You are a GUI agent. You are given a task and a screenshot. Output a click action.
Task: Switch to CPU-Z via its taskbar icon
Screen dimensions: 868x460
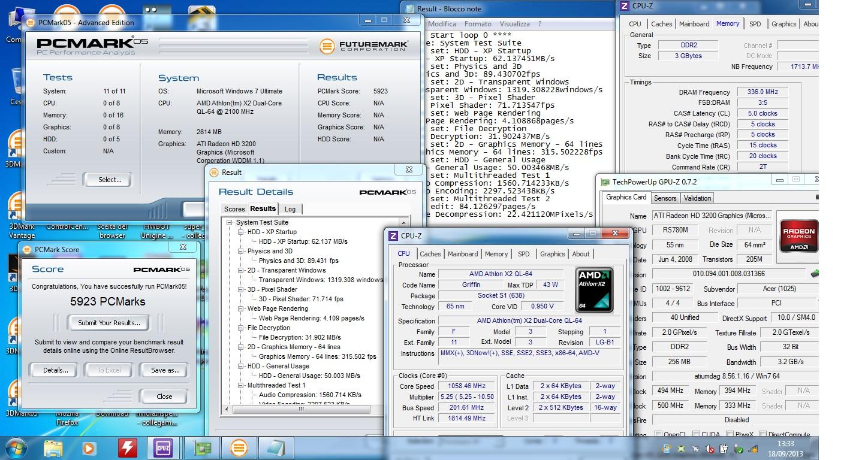click(162, 448)
